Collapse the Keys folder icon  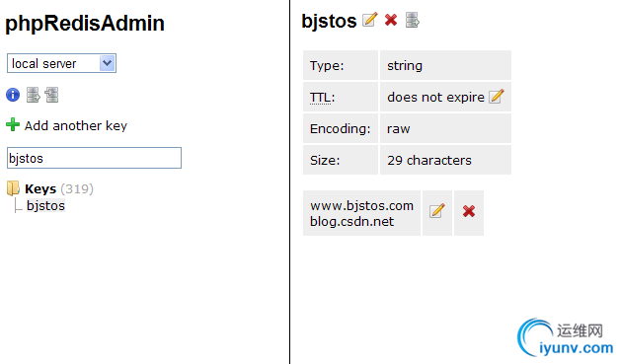click(x=13, y=188)
